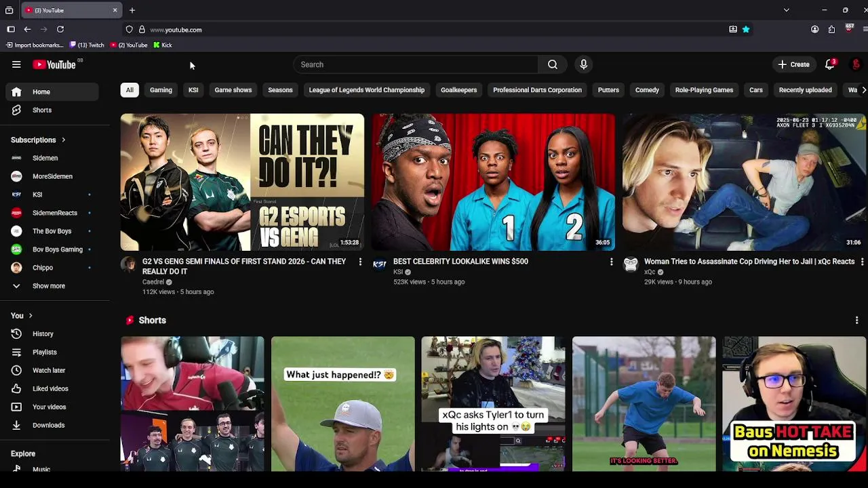The height and width of the screenshot is (488, 868).
Task: Click the Home sidebar icon
Action: coord(16,91)
